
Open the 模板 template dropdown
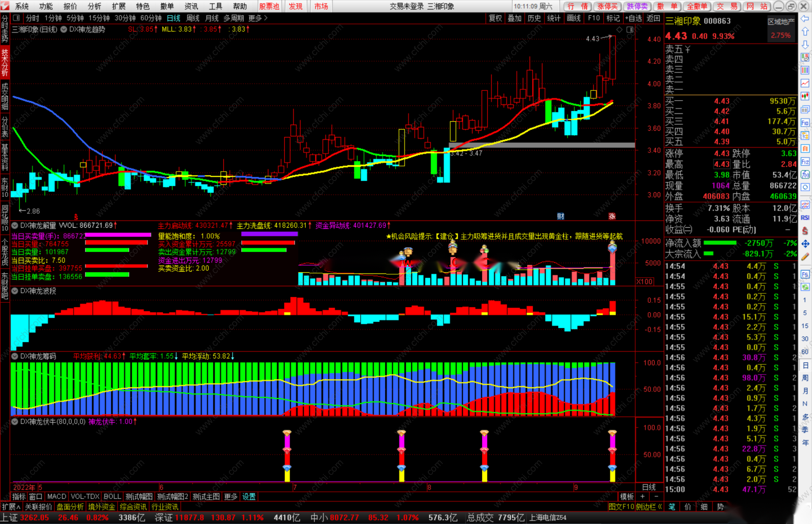click(626, 496)
